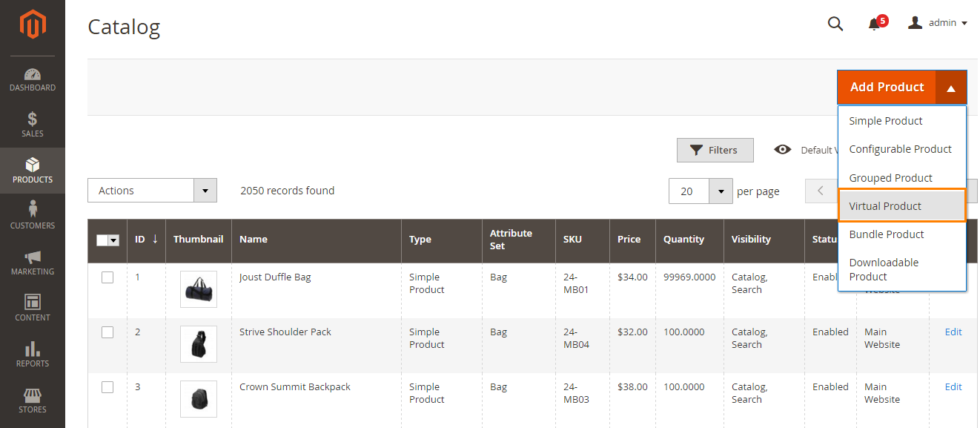
Task: Open the Dashboard sidebar icon
Action: pyautogui.click(x=33, y=79)
